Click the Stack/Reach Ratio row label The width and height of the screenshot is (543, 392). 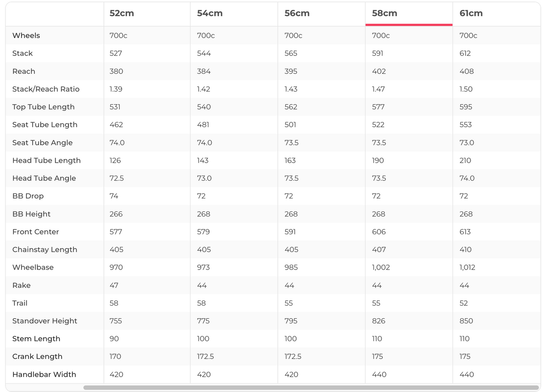pos(46,89)
